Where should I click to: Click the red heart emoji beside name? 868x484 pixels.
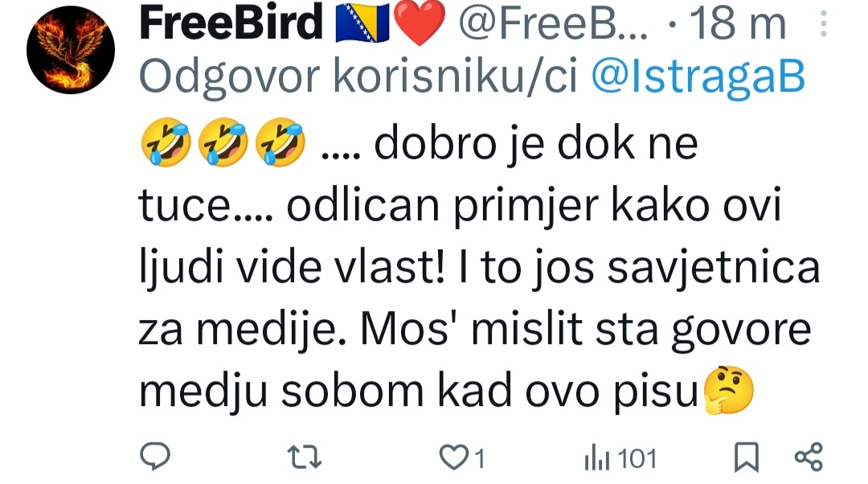(x=419, y=23)
